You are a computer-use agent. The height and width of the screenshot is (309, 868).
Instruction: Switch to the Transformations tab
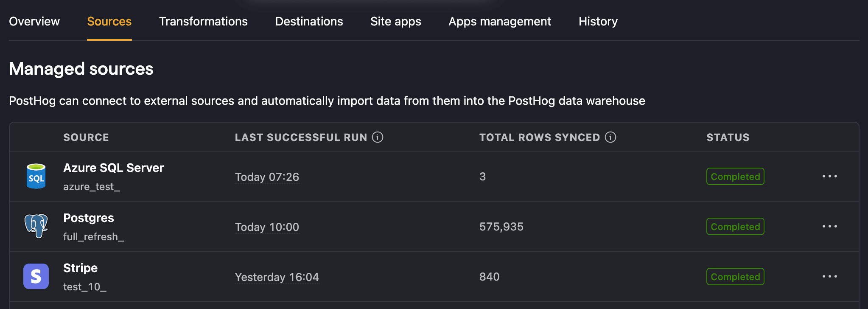click(x=203, y=21)
